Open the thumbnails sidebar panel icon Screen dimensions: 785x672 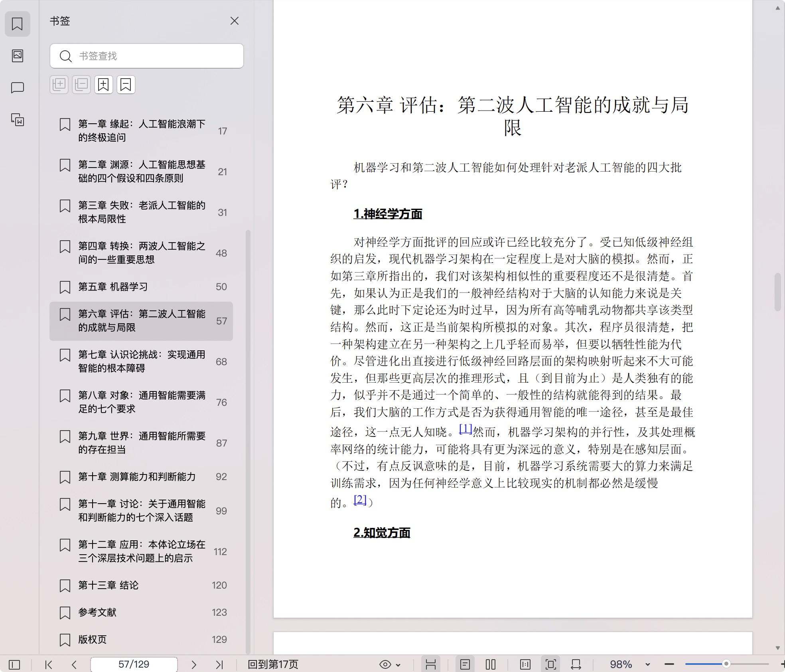(x=17, y=55)
